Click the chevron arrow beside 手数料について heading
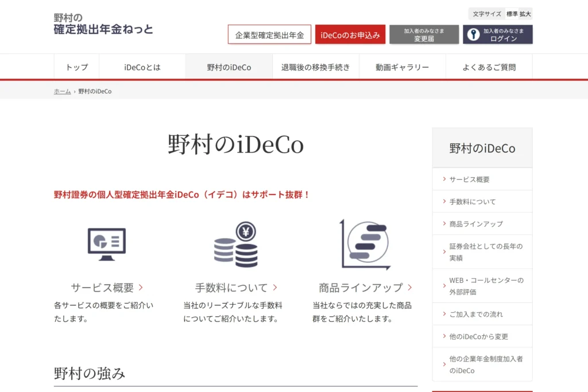 pyautogui.click(x=275, y=288)
